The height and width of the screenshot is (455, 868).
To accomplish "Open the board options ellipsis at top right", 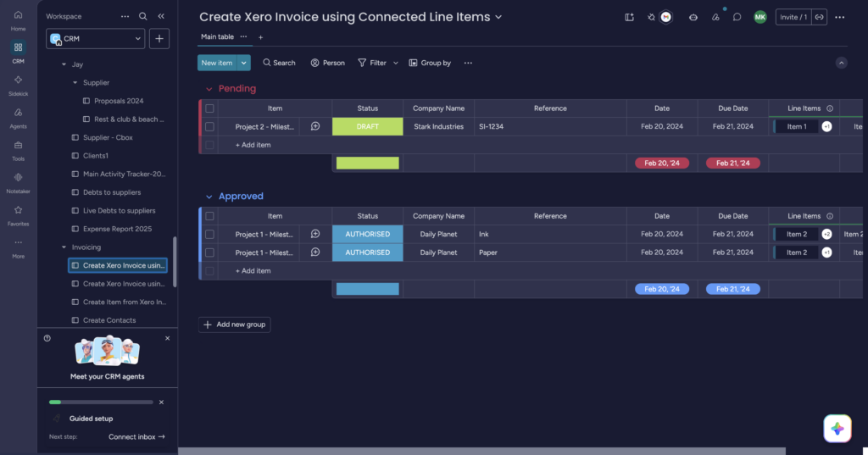I will (x=840, y=17).
